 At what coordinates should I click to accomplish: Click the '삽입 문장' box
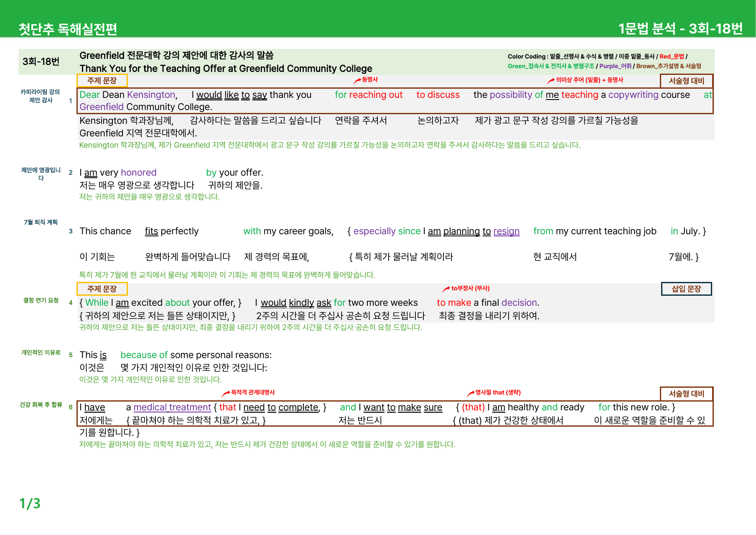686,289
